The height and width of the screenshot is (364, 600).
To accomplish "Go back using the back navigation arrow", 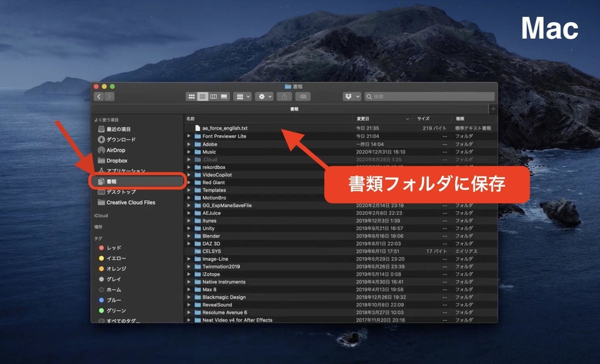I will (98, 96).
